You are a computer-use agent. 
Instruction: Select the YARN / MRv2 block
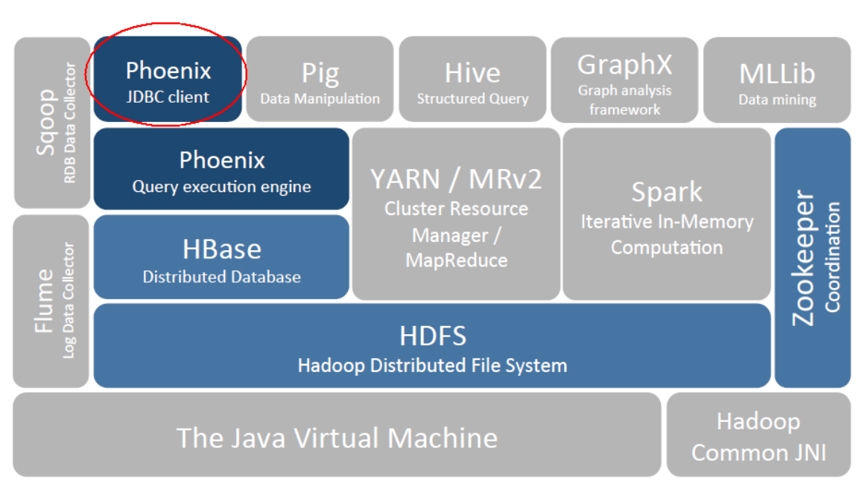[456, 214]
